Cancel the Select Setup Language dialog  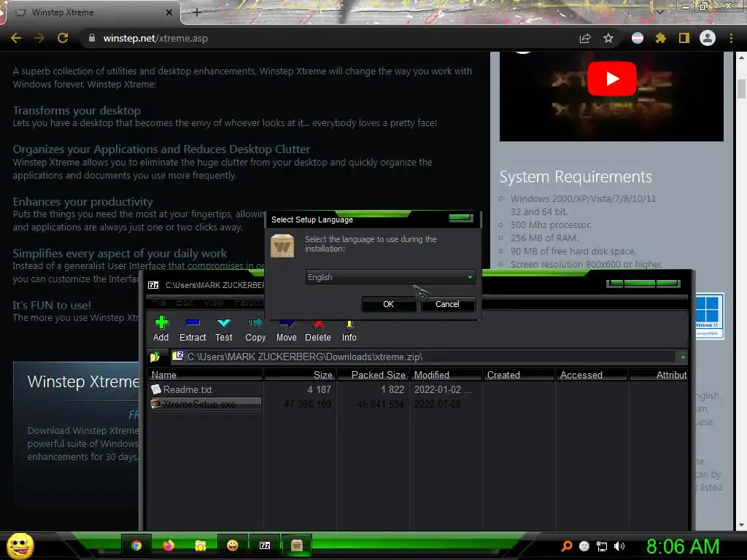[447, 304]
